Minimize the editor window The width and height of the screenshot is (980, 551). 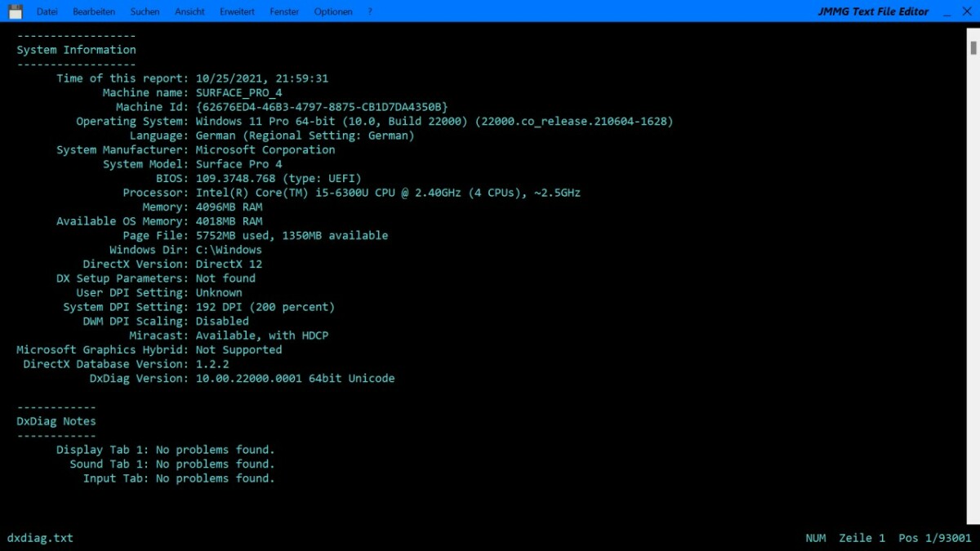[947, 11]
